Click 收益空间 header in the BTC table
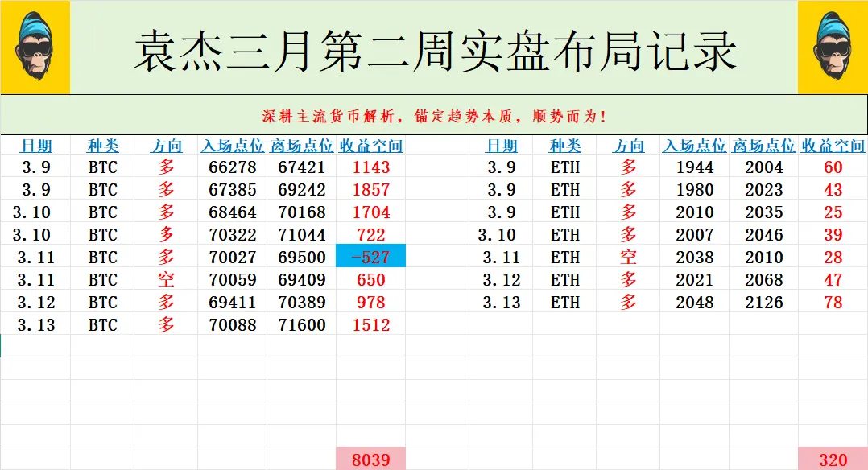Viewport: 868px width, 470px height. coord(371,146)
